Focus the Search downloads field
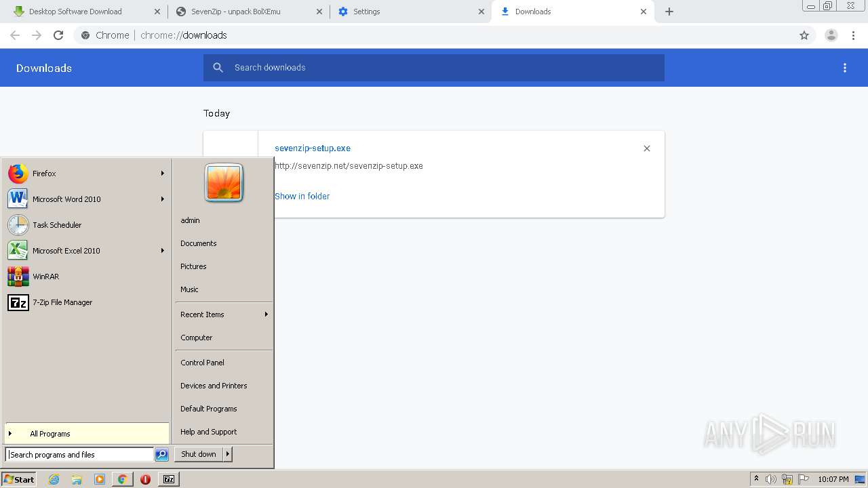Image resolution: width=868 pixels, height=488 pixels. click(434, 68)
